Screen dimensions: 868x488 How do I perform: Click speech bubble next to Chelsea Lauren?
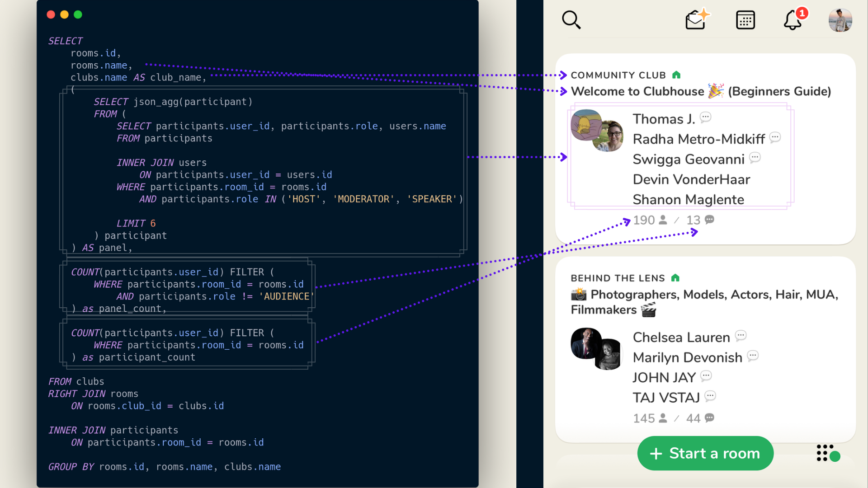click(741, 335)
